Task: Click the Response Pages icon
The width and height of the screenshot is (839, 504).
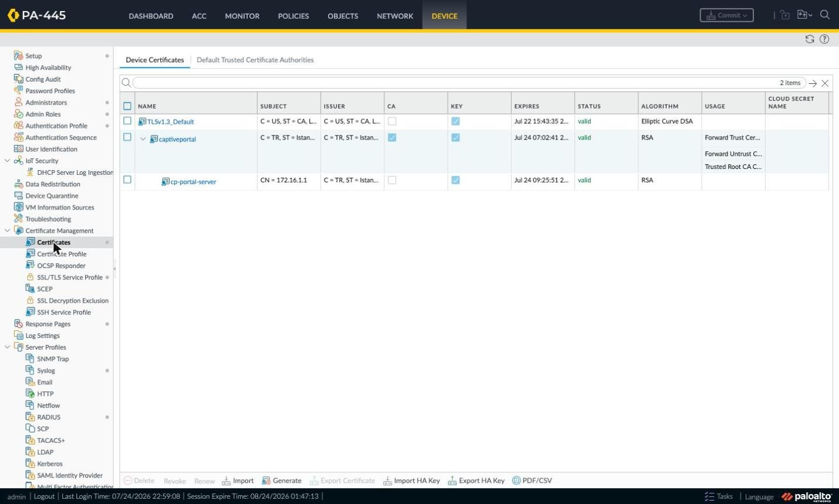Action: pyautogui.click(x=18, y=324)
